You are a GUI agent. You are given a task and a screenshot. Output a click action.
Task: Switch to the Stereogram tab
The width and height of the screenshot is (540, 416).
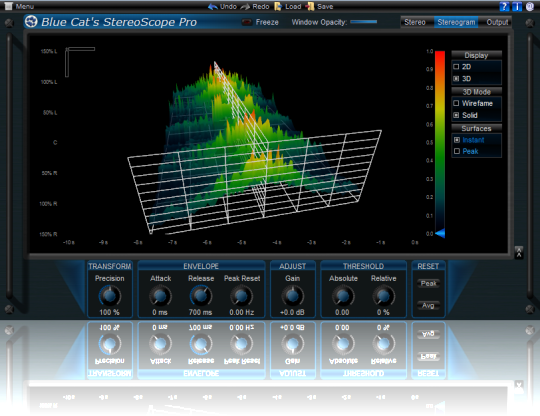pyautogui.click(x=456, y=22)
